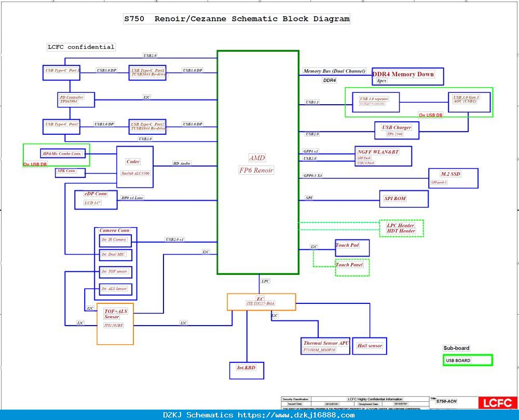
Task: Select the M.2 SSD block
Action: point(454,178)
